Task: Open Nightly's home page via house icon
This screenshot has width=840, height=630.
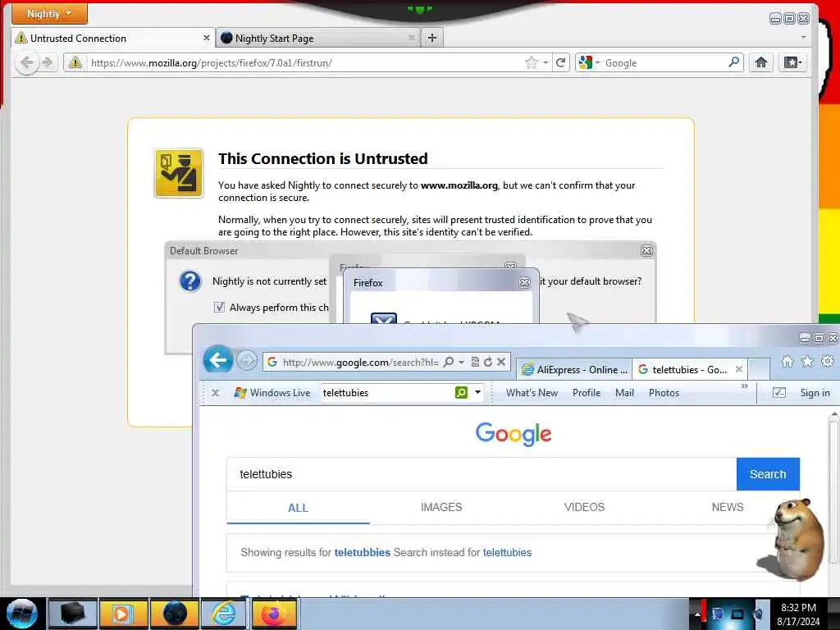Action: 760,62
